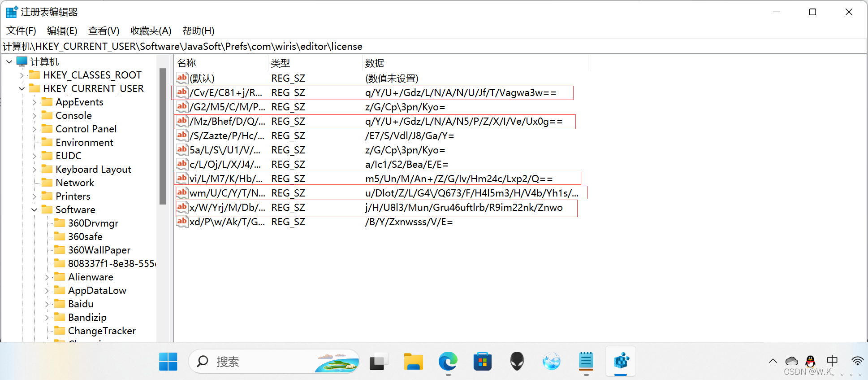Click the (默认) value string icon
Viewport: 868px width, 380px height.
[x=182, y=78]
